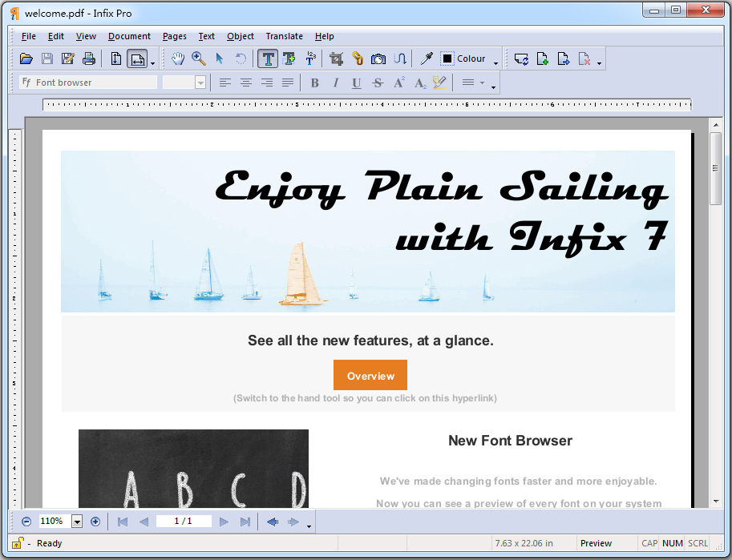Open the zoom percentage dropdown

coord(77,521)
